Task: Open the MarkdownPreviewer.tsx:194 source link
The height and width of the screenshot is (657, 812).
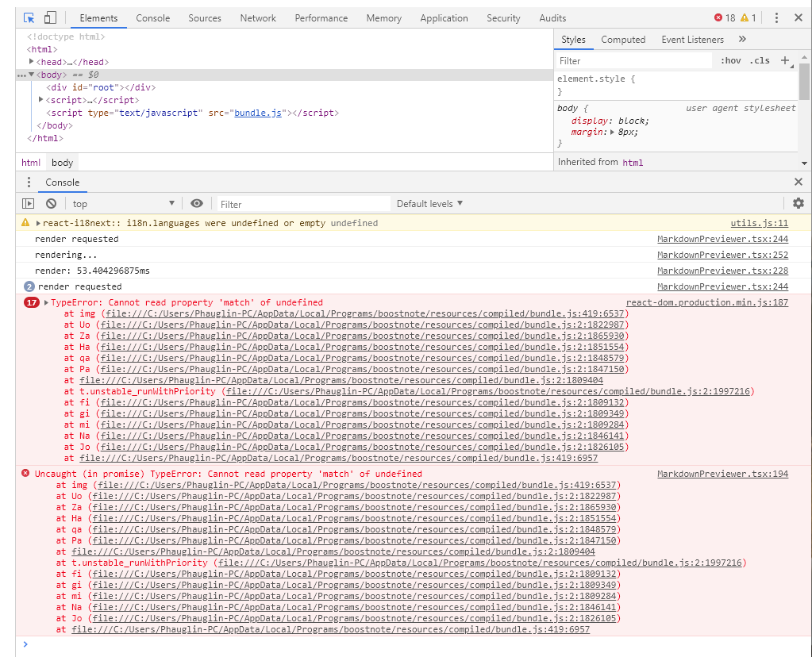Action: point(722,474)
